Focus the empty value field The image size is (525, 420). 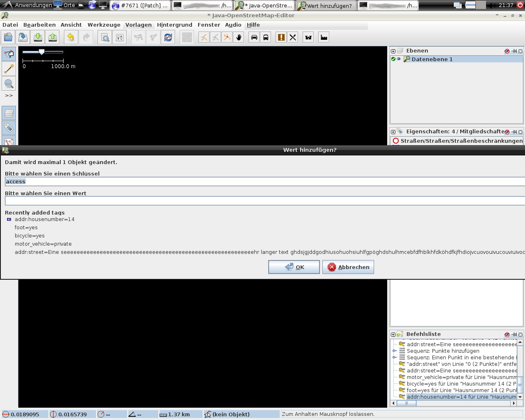click(265, 201)
